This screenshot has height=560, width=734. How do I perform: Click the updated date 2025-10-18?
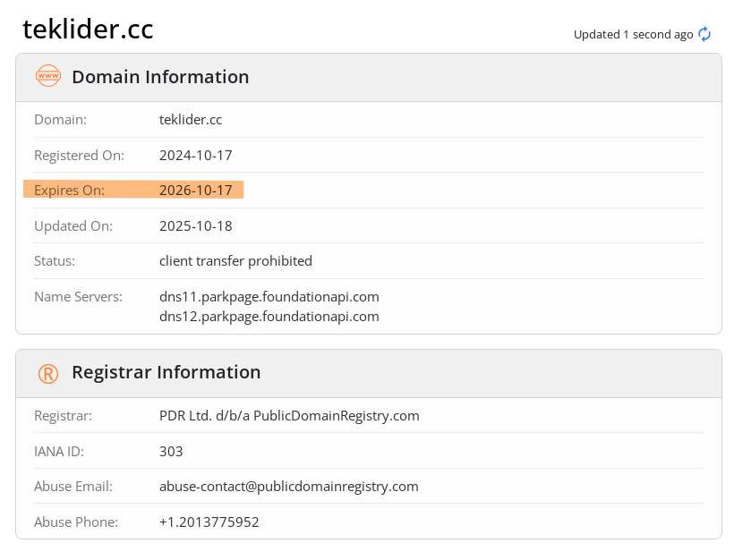pyautogui.click(x=195, y=225)
